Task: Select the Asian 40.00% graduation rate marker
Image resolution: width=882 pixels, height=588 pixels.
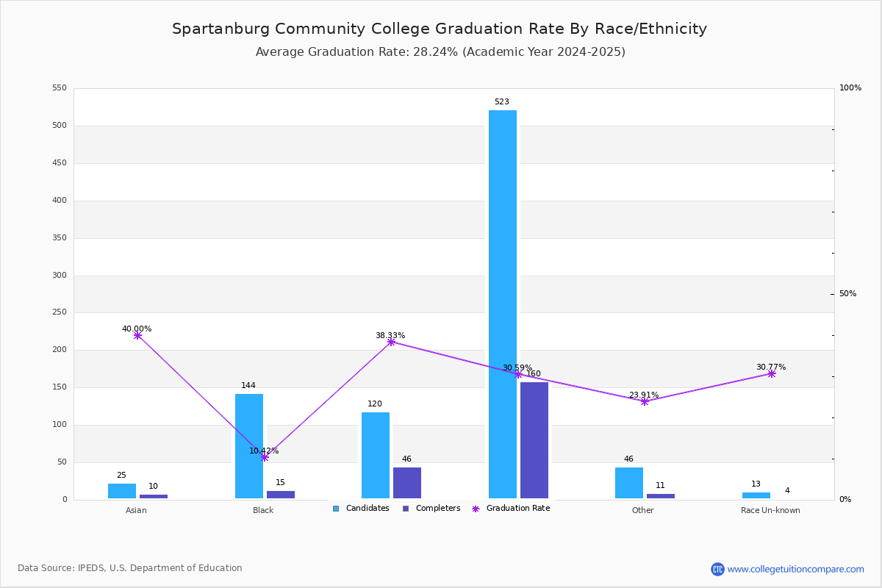Action: [x=137, y=335]
